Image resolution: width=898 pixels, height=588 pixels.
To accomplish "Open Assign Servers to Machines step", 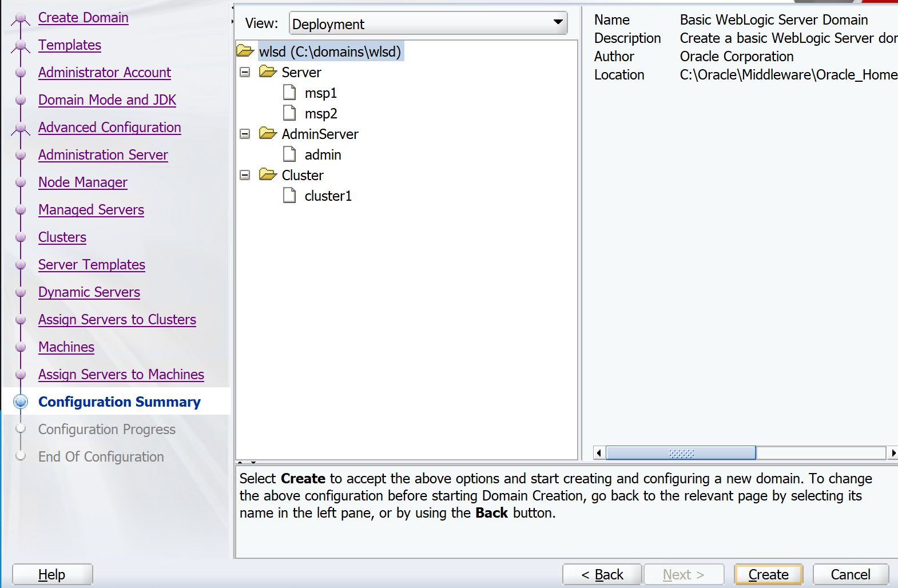I will point(121,375).
